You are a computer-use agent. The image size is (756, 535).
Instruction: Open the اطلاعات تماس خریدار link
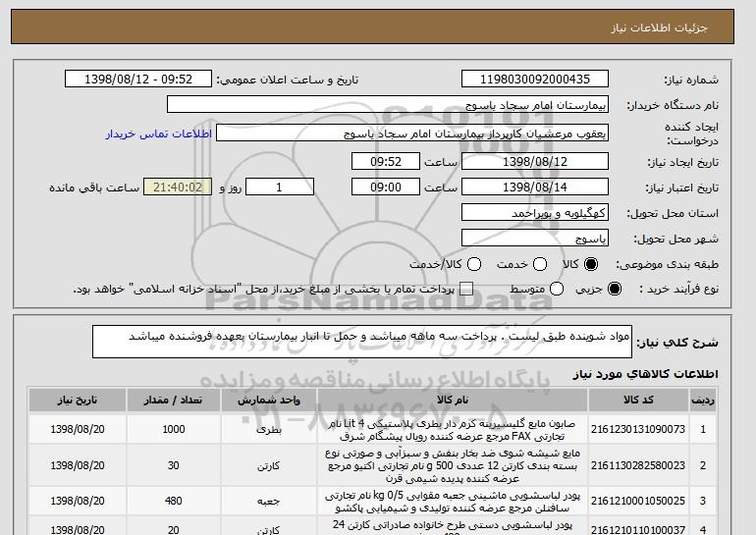[159, 134]
